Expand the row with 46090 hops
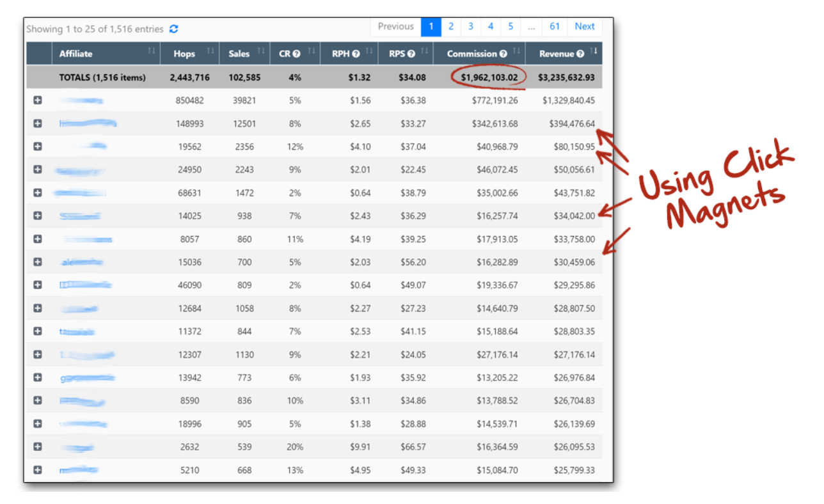The image size is (824, 504). [38, 285]
